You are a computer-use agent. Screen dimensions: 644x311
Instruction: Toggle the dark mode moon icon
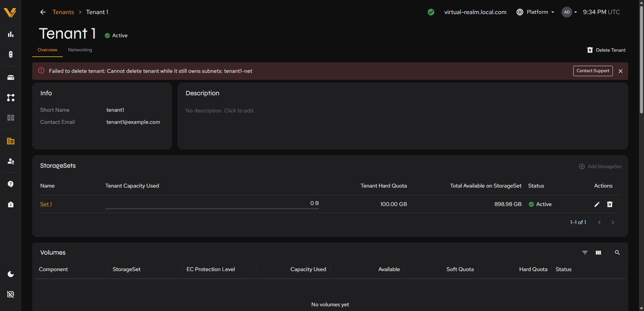click(x=11, y=274)
